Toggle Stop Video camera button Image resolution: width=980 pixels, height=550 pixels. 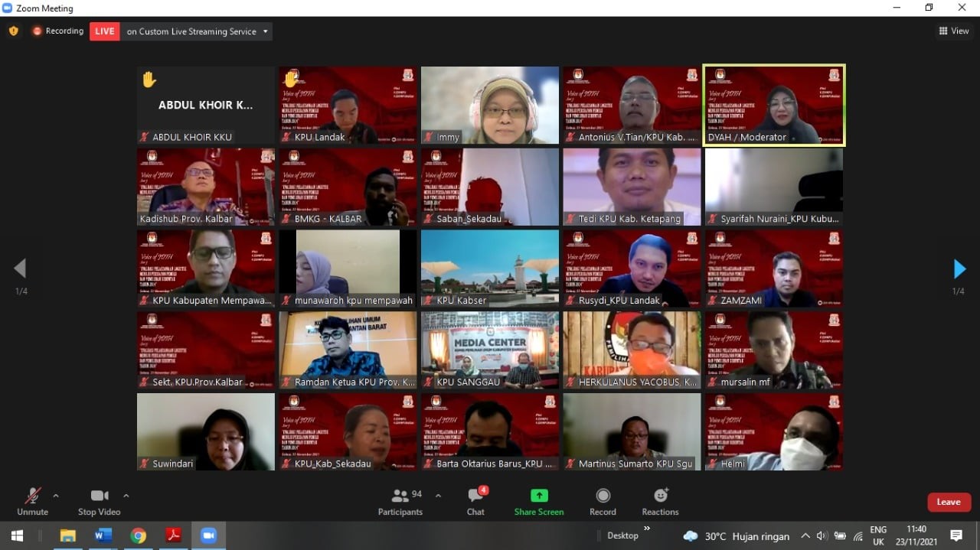(x=99, y=501)
